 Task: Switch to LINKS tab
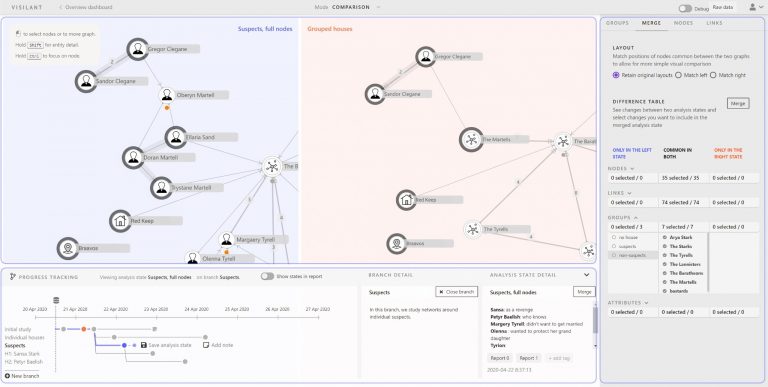coord(714,23)
